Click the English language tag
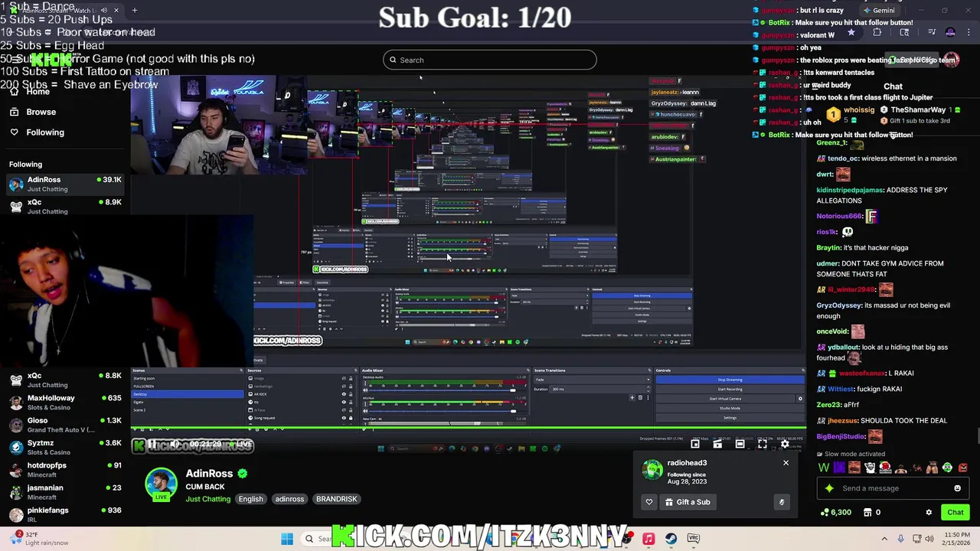Image resolution: width=980 pixels, height=551 pixels. click(x=250, y=499)
